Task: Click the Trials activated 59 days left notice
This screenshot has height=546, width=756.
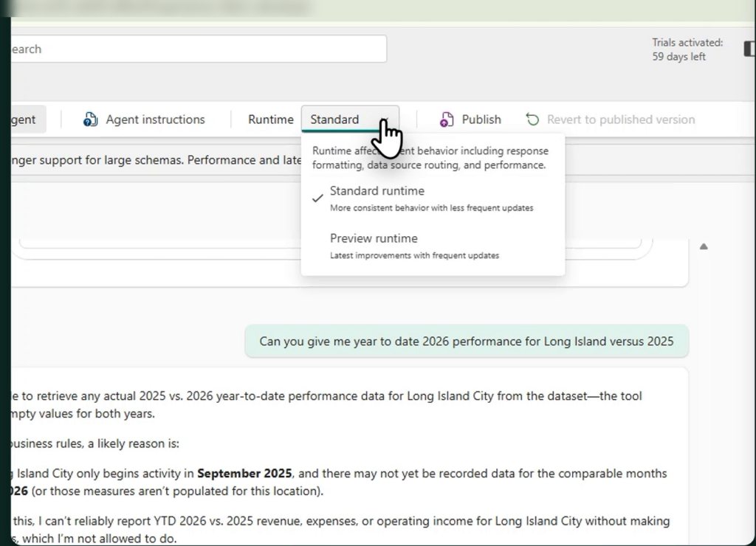Action: (687, 49)
